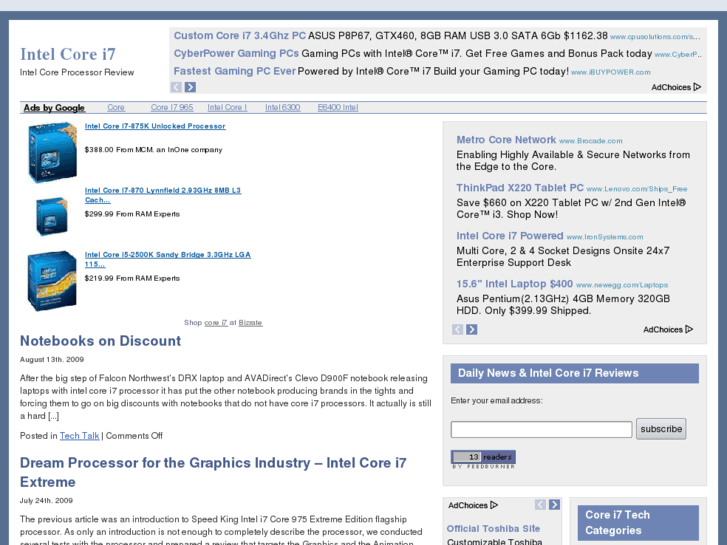727x545 pixels.
Task: Click the email address input field
Action: coord(541,429)
